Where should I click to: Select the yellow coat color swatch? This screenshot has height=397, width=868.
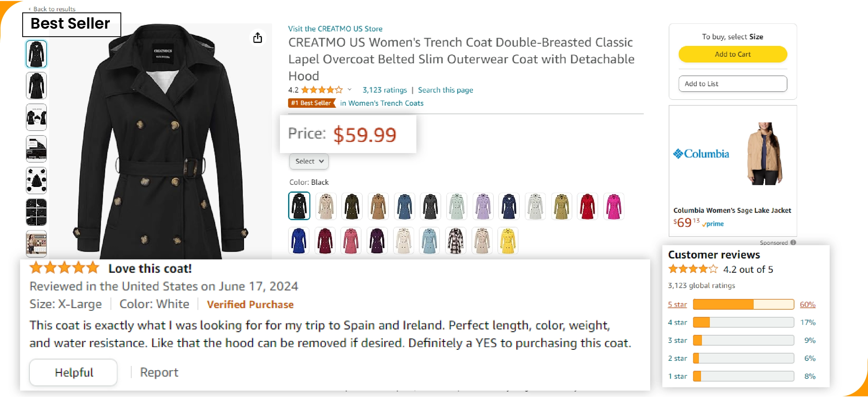coord(508,241)
